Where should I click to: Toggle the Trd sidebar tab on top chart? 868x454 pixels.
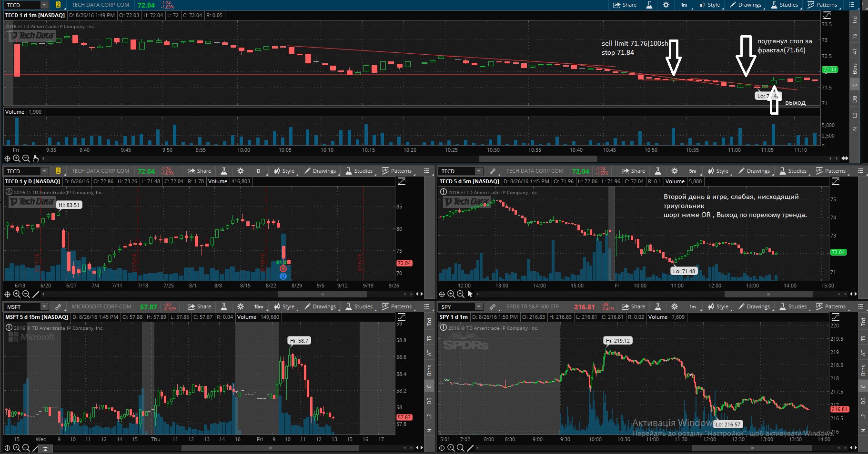[855, 20]
